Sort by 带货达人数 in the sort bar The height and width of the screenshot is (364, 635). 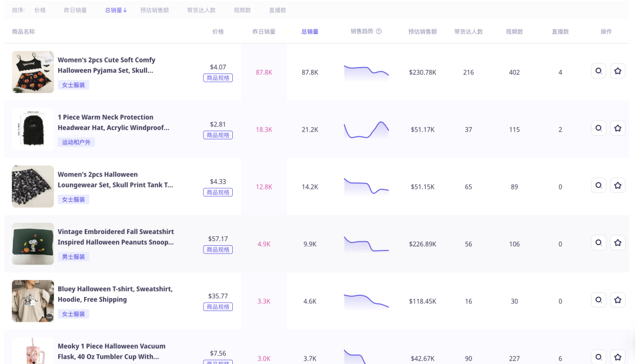(x=201, y=10)
